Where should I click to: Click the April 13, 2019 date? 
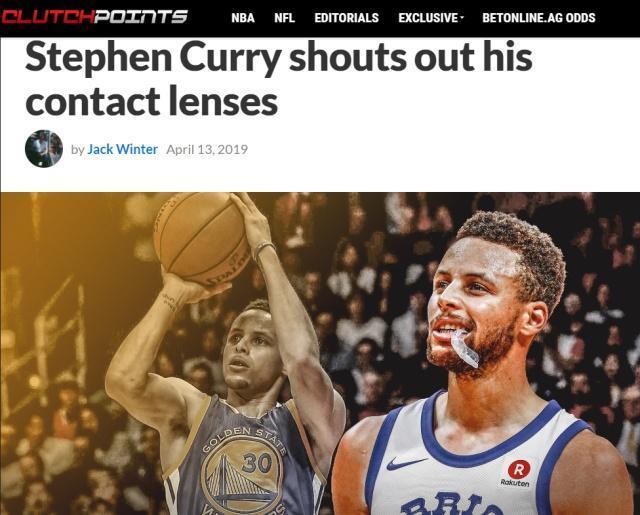207,149
